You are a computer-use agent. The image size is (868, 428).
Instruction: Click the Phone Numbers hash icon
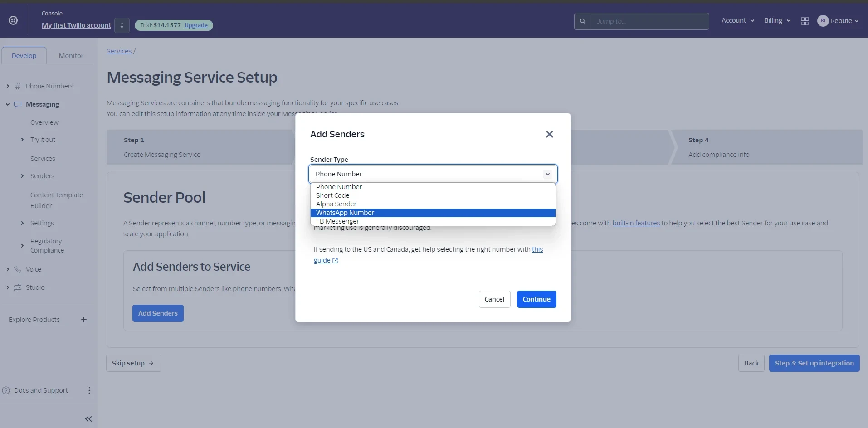point(18,86)
